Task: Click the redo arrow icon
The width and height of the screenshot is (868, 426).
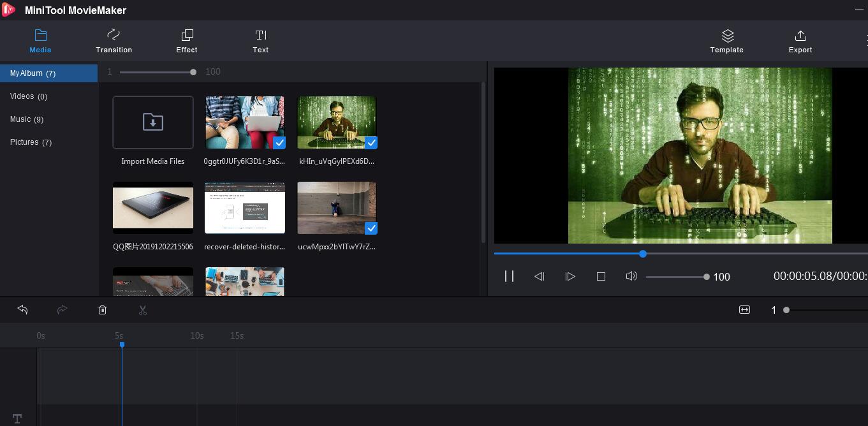Action: pos(62,309)
